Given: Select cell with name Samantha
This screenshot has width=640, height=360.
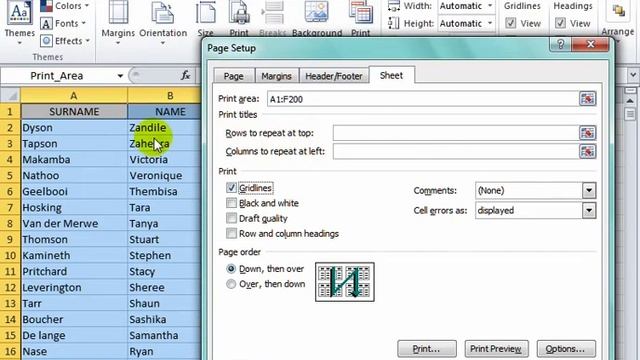Looking at the screenshot, I should tap(164, 336).
